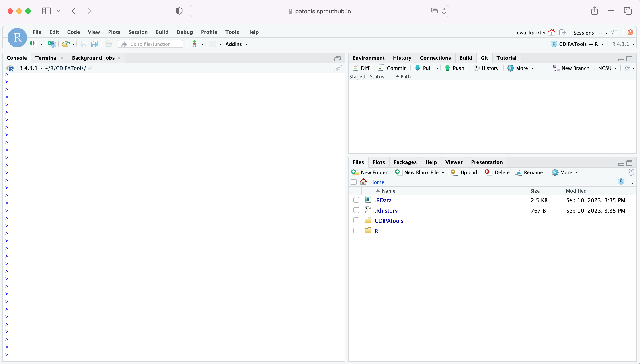The image size is (640, 364).
Task: Click the view working directory arrow icon
Action: point(90,68)
